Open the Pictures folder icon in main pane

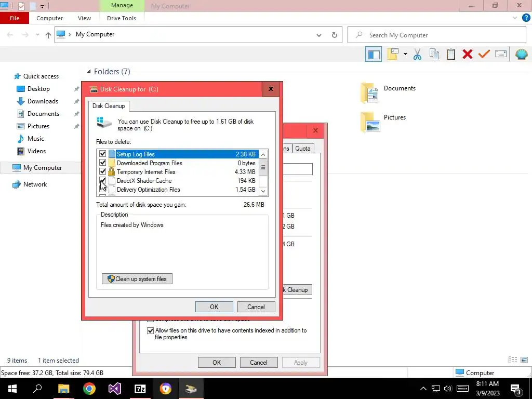click(x=370, y=122)
